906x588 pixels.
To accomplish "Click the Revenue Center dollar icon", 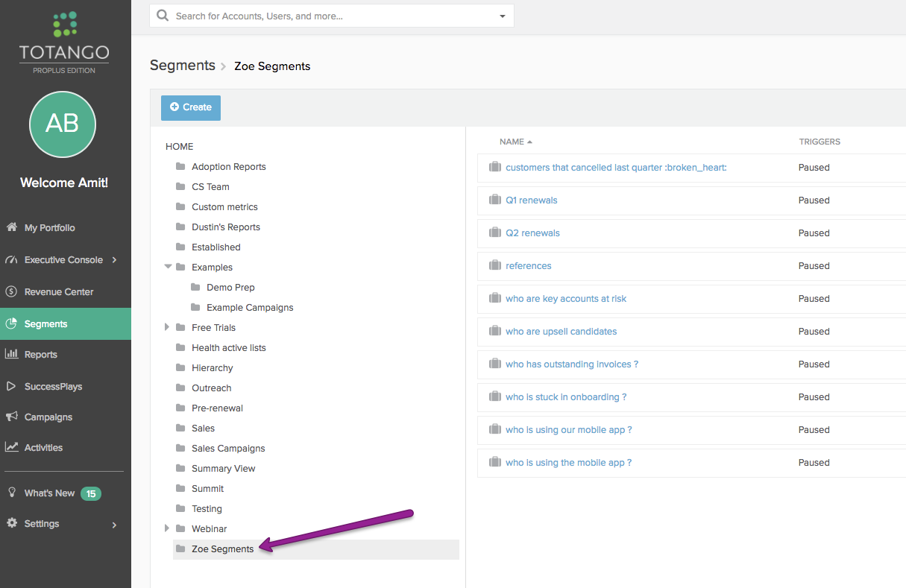I will coord(11,292).
